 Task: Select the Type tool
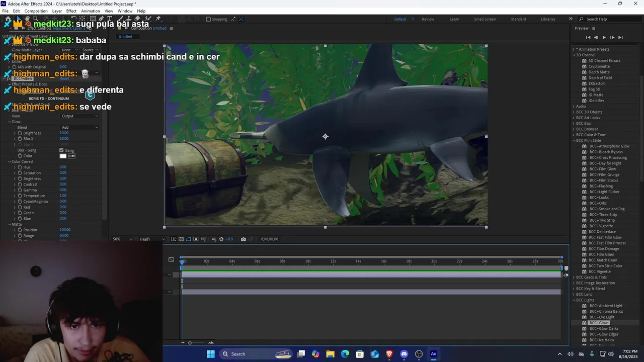pyautogui.click(x=110, y=19)
